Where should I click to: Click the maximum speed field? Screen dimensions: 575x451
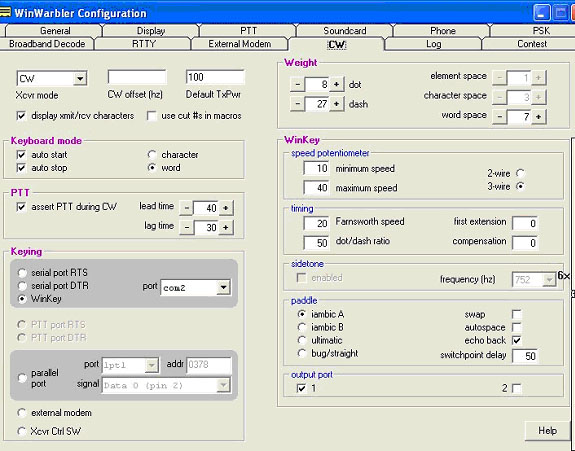pos(316,188)
